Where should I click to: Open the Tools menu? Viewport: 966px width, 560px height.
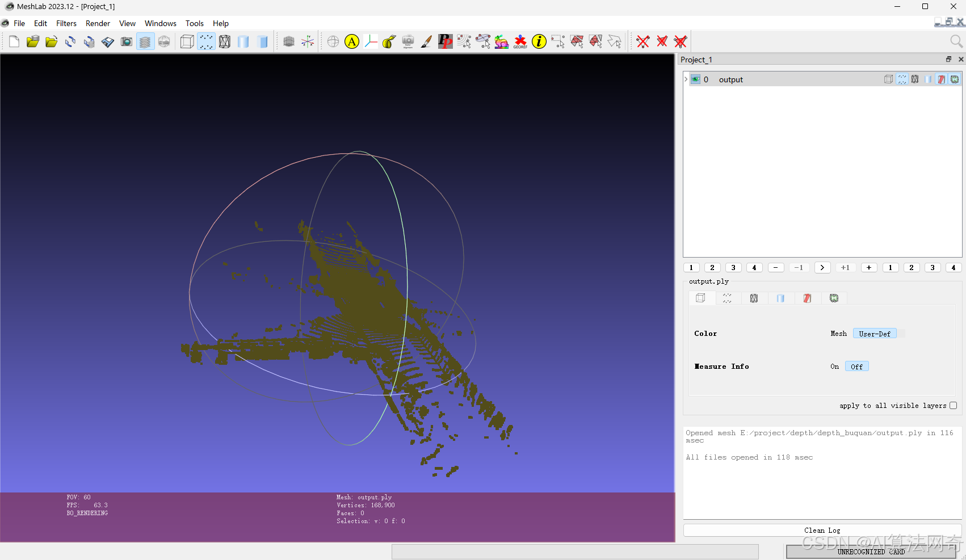click(x=194, y=23)
